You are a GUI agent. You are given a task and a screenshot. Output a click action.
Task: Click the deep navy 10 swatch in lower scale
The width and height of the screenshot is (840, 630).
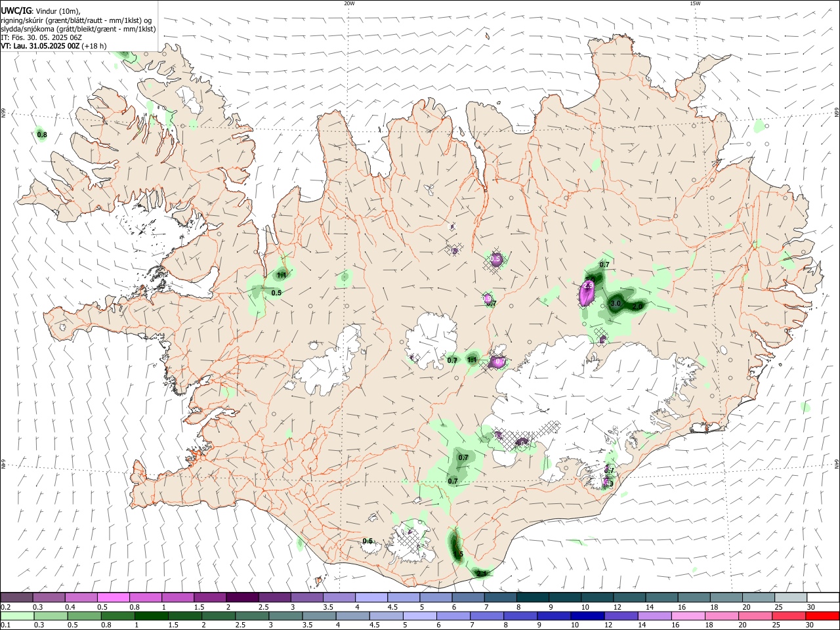(x=587, y=616)
